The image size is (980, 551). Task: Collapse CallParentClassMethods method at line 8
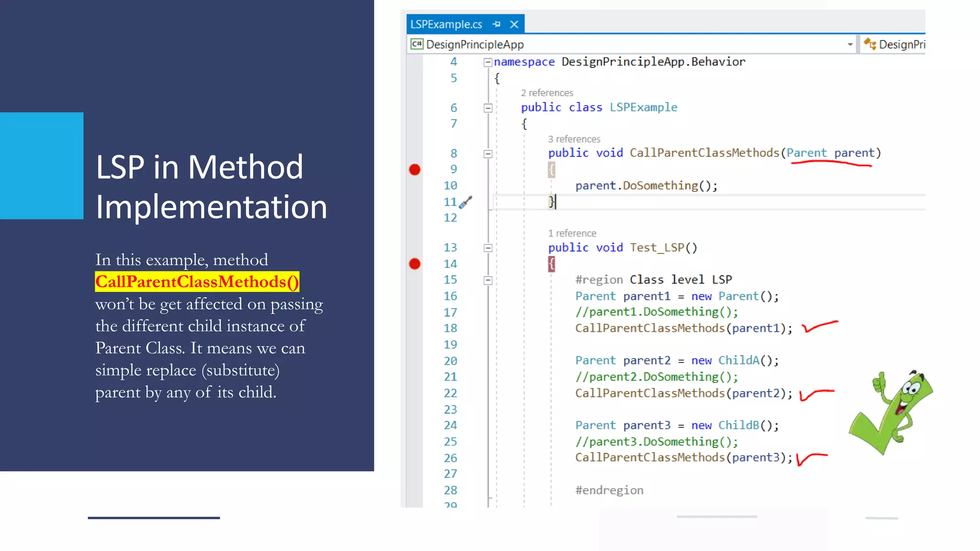pos(488,154)
